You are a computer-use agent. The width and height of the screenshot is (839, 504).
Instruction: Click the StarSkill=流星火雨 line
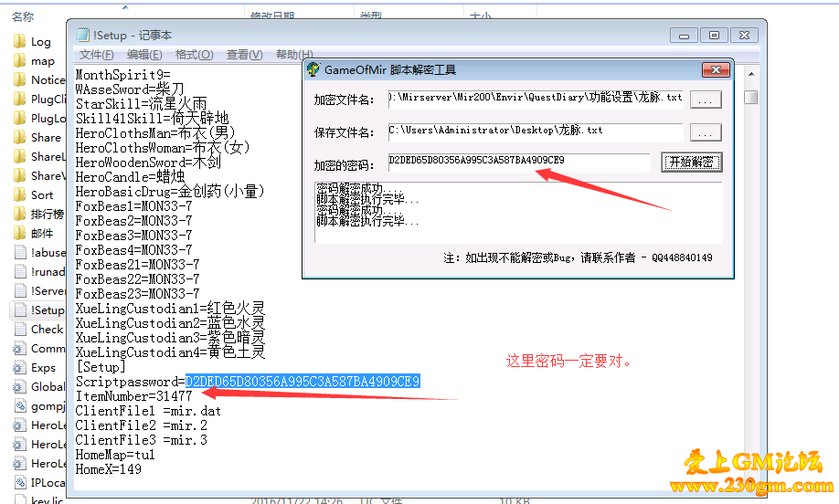142,104
